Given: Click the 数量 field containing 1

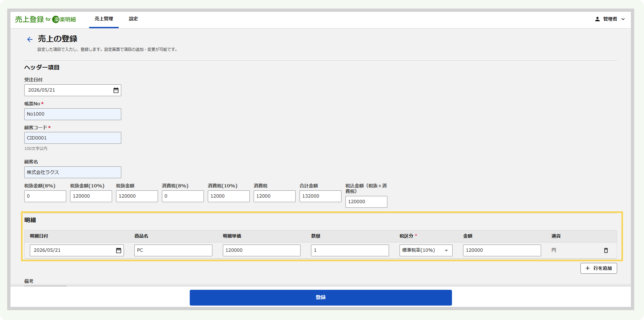Looking at the screenshot, I should coord(350,250).
